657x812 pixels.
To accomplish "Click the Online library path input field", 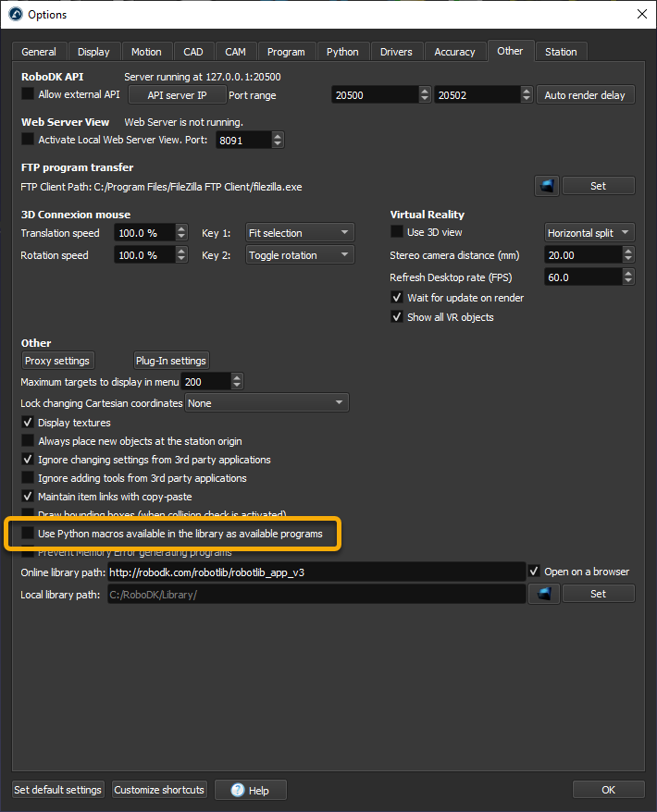I will tap(316, 572).
